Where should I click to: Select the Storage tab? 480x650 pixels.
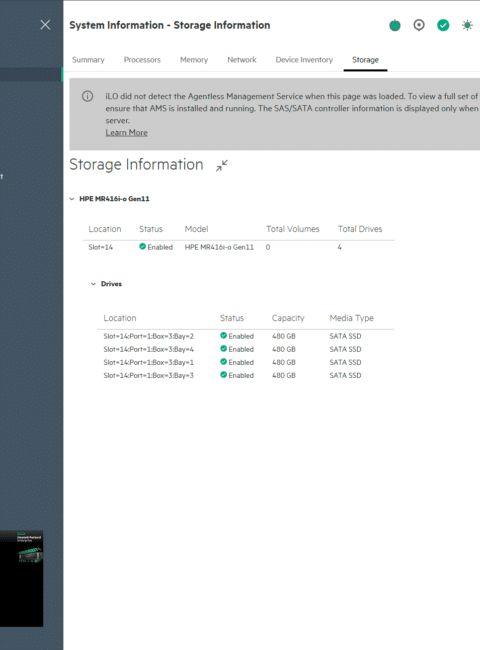pos(366,60)
